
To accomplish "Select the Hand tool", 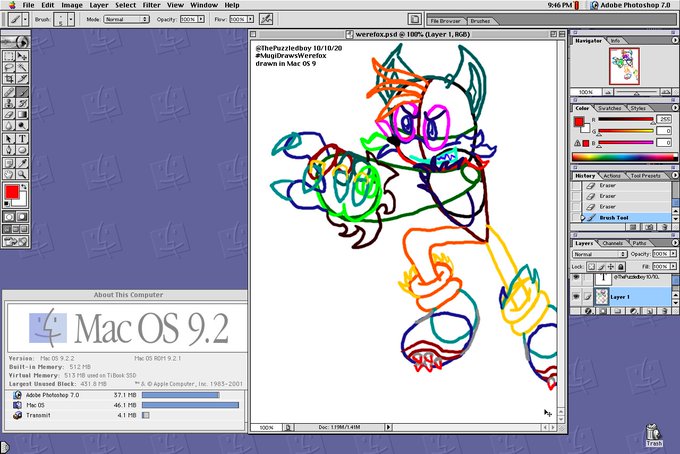I will tap(9, 174).
